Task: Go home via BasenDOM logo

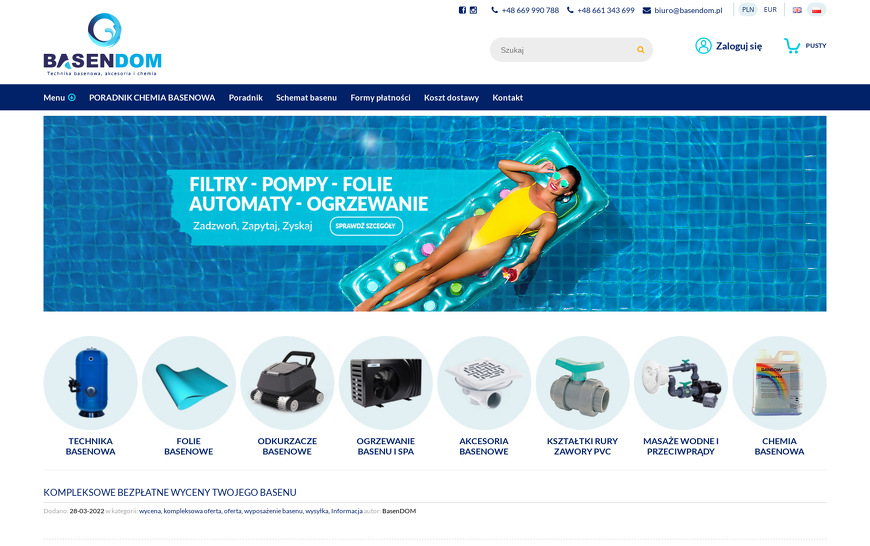Action: [x=103, y=44]
